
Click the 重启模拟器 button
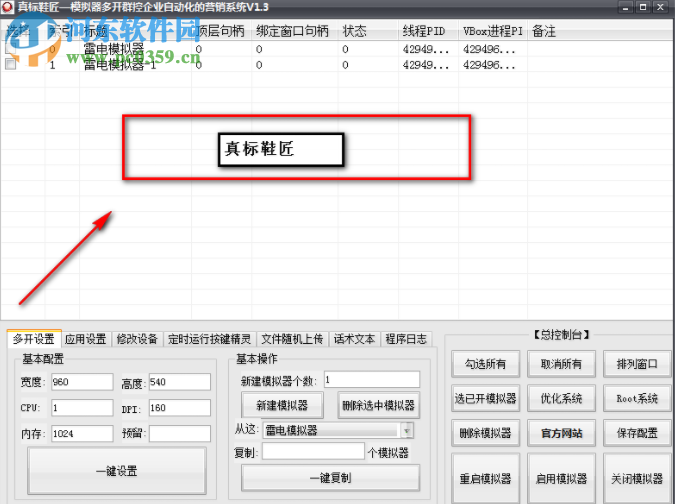(x=486, y=478)
